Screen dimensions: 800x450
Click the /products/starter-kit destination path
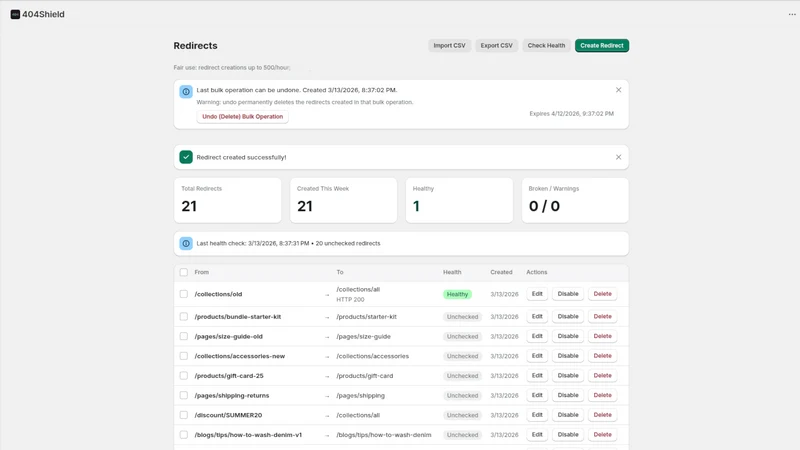pos(366,317)
